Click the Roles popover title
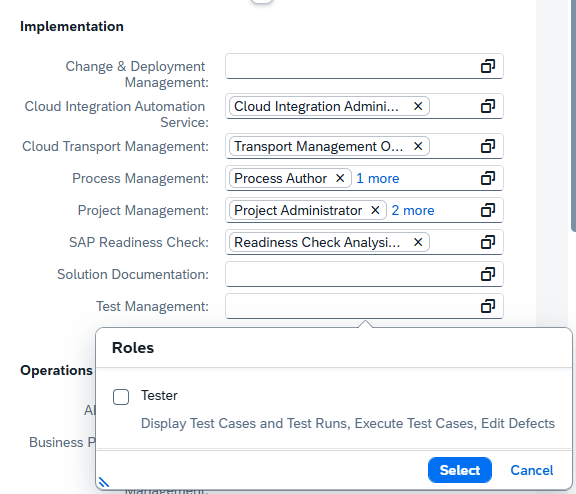The image size is (576, 494). [x=133, y=348]
